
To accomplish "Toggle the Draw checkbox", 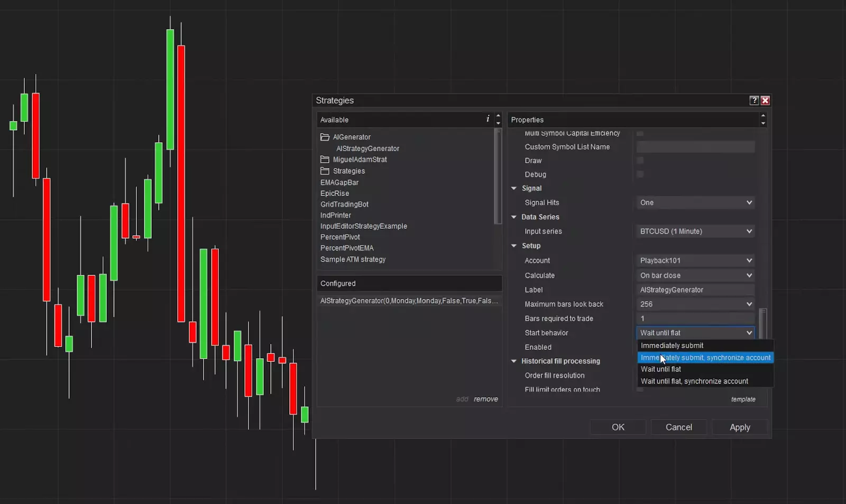I will [640, 161].
